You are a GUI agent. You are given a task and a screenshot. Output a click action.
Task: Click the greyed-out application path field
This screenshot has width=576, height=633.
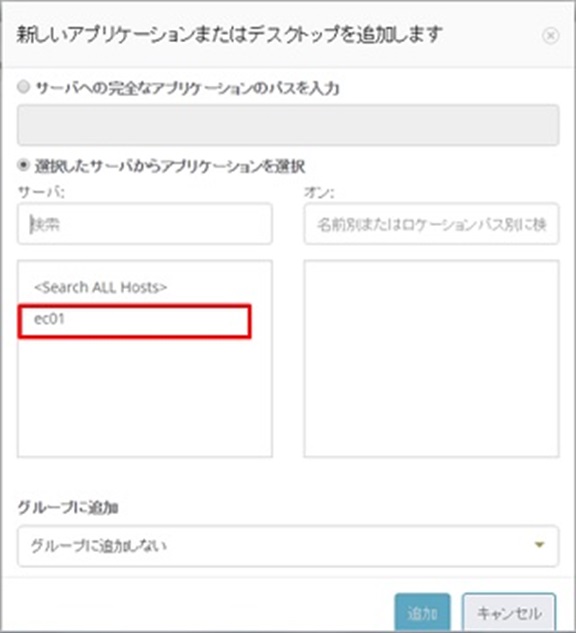288,125
